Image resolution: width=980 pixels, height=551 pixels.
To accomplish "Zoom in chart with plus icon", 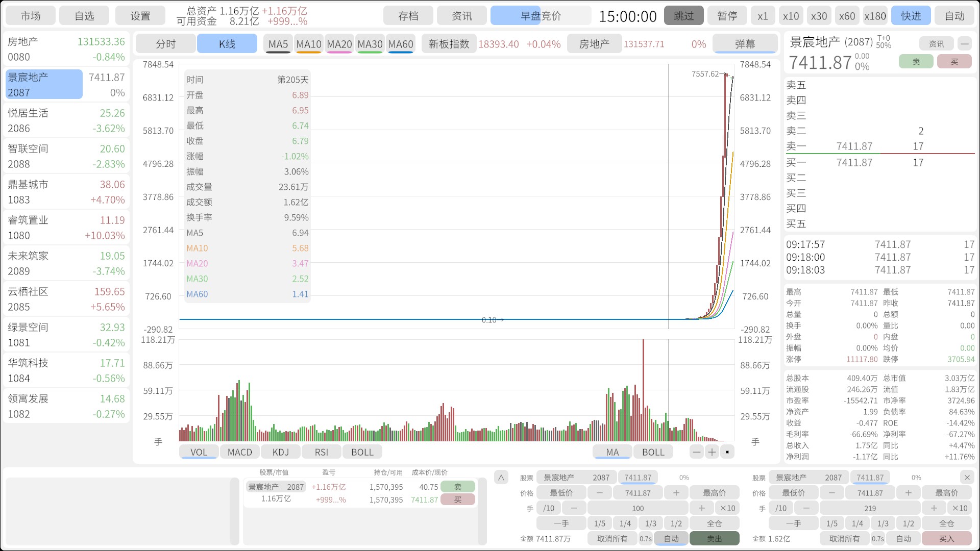I will tap(712, 452).
